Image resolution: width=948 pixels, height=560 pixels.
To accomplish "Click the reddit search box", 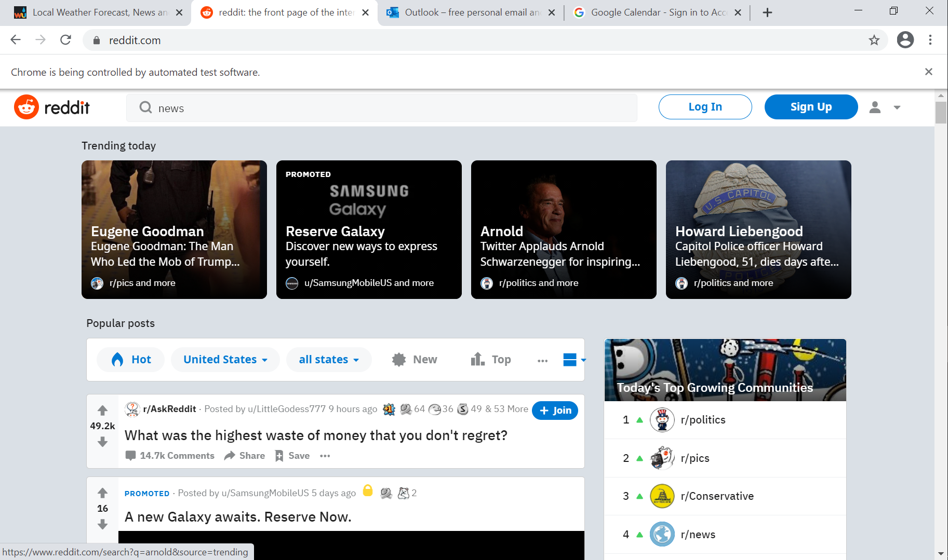I will tap(382, 108).
